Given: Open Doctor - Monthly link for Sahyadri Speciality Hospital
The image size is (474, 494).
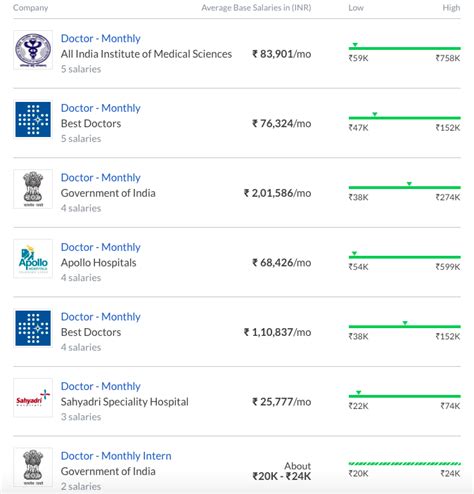Looking at the screenshot, I should pos(101,386).
